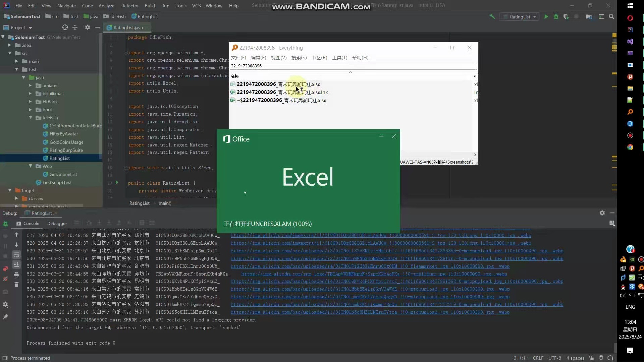This screenshot has width=644, height=362.
Task: Expand the amiami package
Action: (31, 85)
